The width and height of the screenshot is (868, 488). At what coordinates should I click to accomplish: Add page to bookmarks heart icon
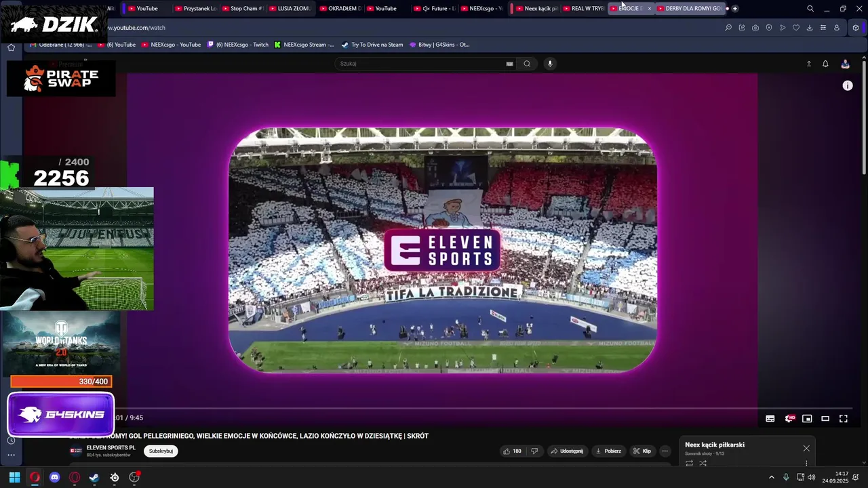coord(796,28)
